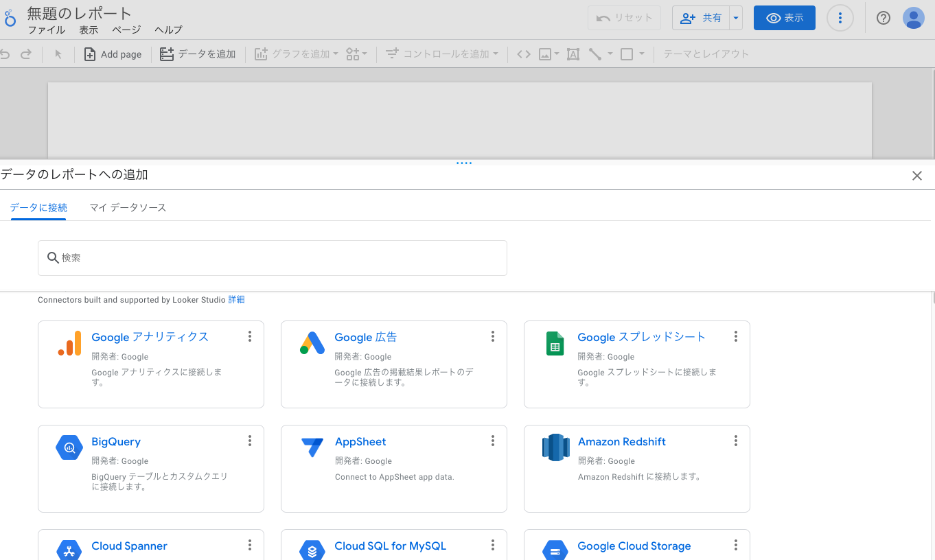Viewport: 935px width, 560px height.
Task: Click the リセット button
Action: pyautogui.click(x=625, y=18)
